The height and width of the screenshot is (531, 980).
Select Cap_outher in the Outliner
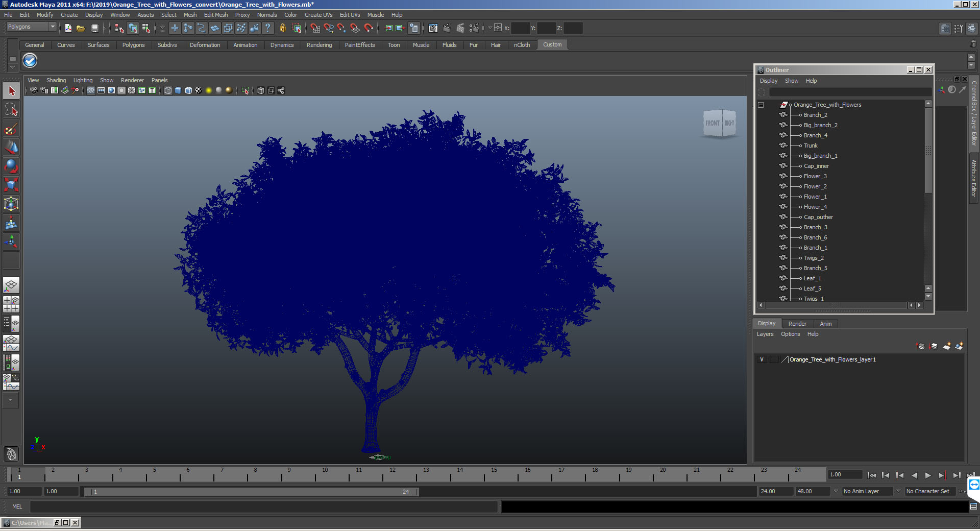[818, 217]
